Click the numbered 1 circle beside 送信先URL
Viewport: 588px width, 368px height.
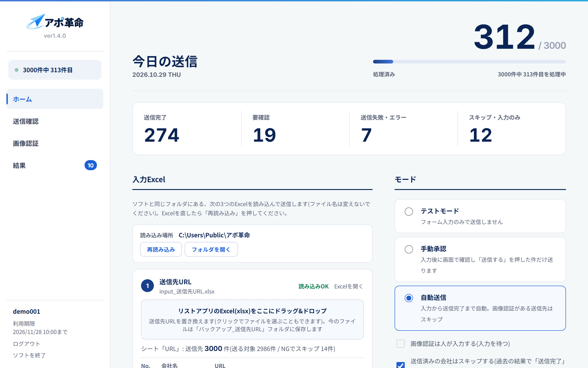pyautogui.click(x=147, y=286)
